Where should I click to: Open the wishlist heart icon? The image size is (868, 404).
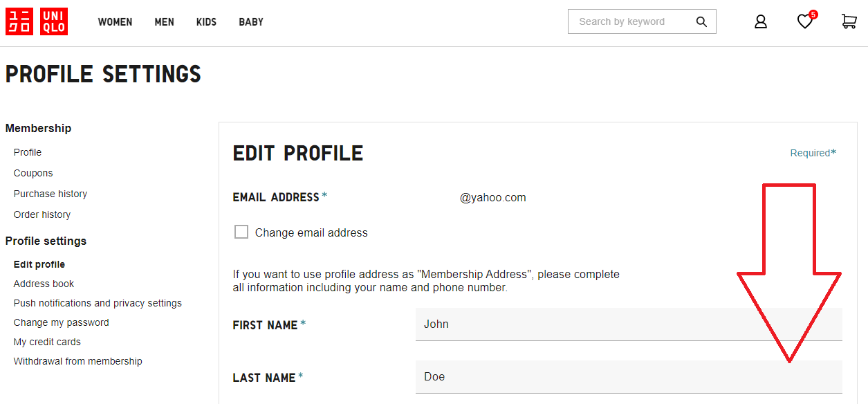[x=804, y=22]
